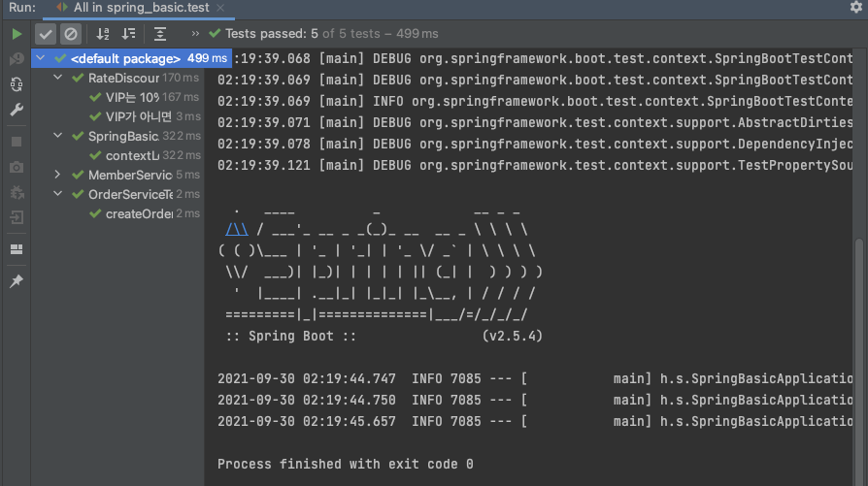Pin the run tab
The image size is (868, 486).
17,281
